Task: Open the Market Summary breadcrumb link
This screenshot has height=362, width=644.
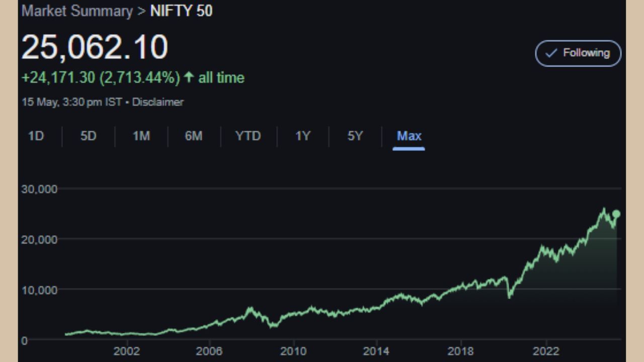Action: 77,11
